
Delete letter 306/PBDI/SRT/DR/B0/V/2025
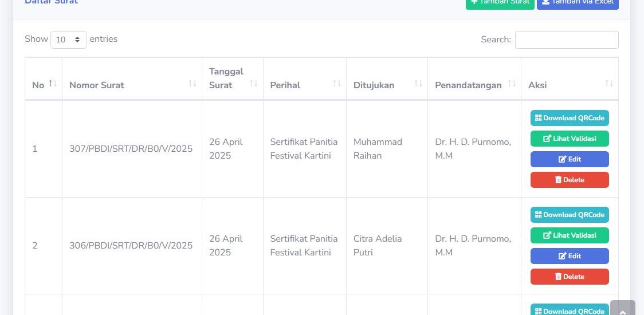[x=570, y=277]
